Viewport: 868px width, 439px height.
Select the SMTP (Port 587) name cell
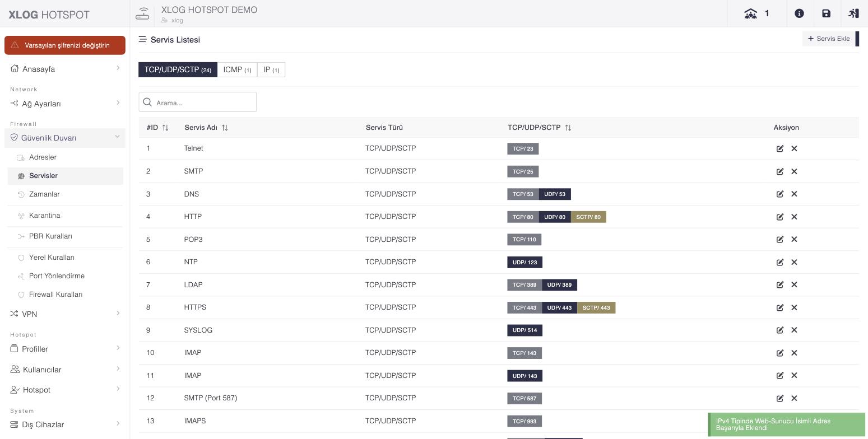[x=211, y=398]
